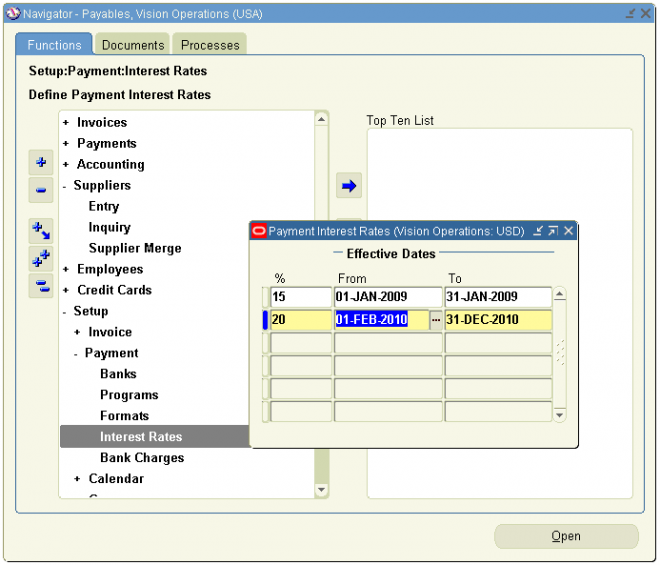This screenshot has width=660, height=565.
Task: Close the Payment Interest Rates window
Action: (x=568, y=231)
